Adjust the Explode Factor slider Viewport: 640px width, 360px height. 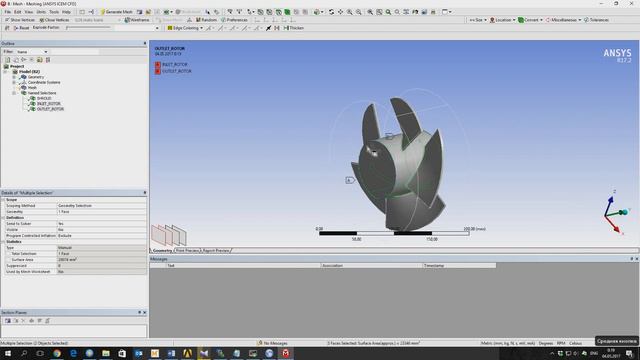coord(88,28)
